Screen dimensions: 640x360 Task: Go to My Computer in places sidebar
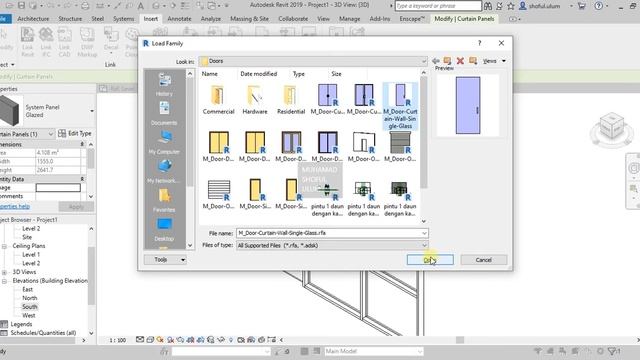coord(164,142)
